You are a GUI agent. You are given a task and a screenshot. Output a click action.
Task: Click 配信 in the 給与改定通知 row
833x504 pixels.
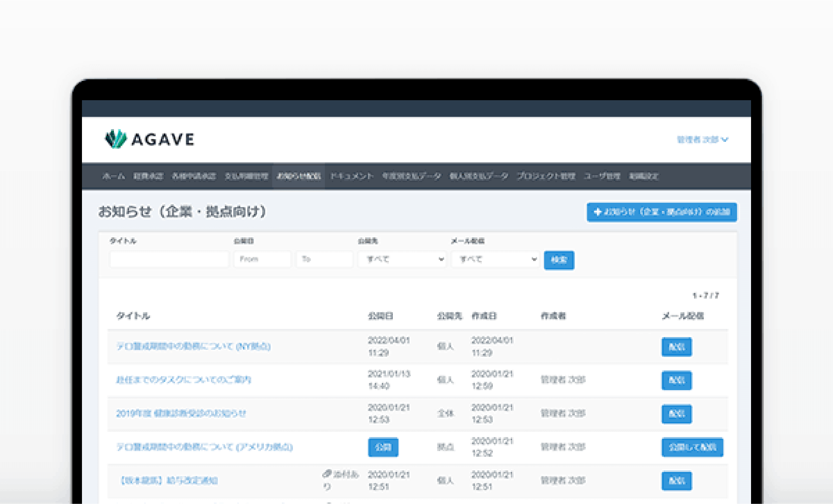[677, 481]
